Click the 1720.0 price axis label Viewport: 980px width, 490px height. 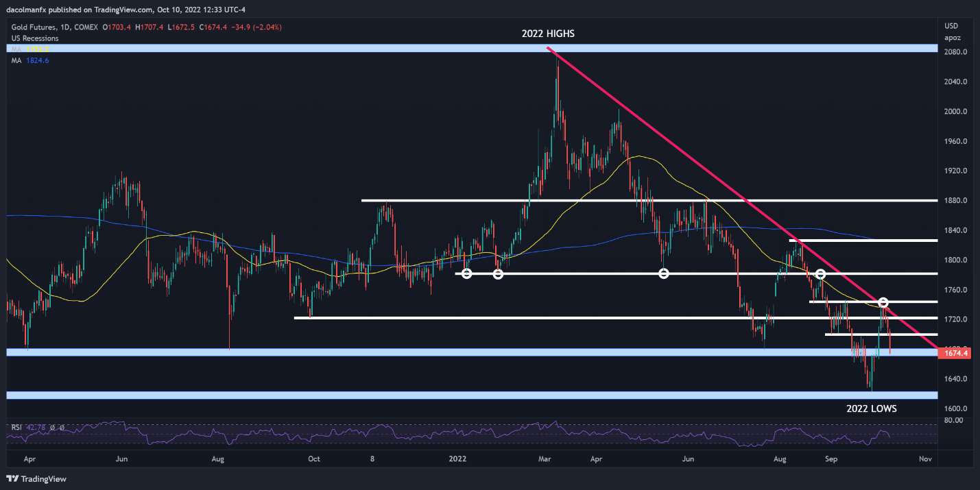pos(955,319)
